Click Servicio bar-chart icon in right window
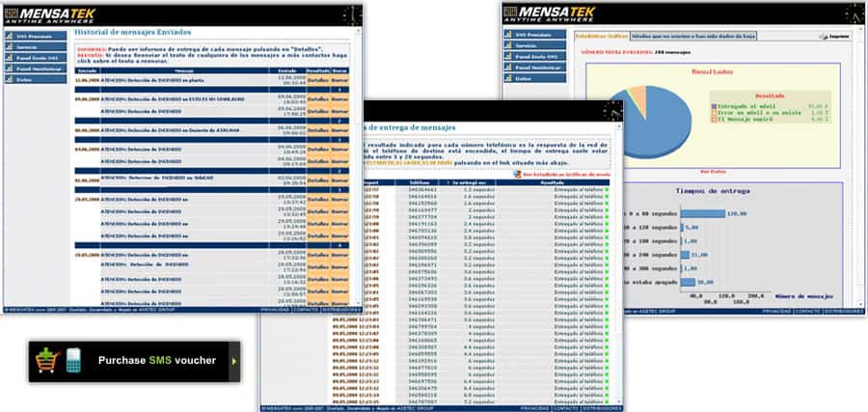The width and height of the screenshot is (868, 412). point(508,45)
